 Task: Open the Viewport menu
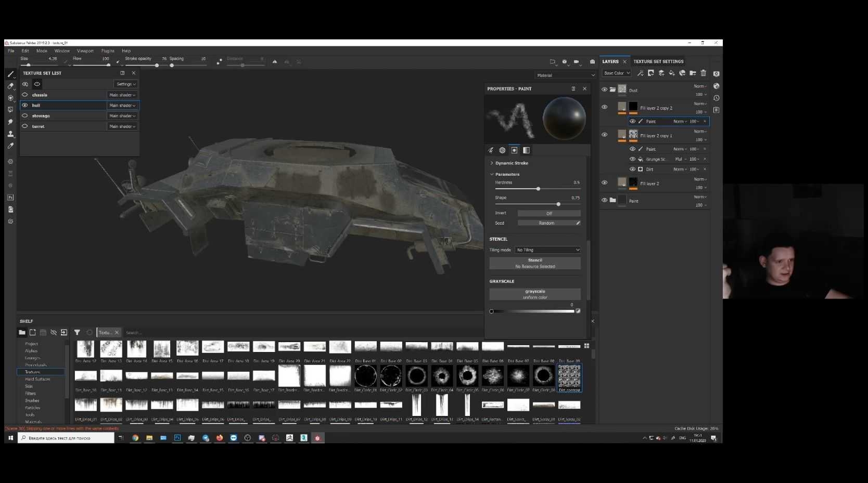(x=85, y=51)
